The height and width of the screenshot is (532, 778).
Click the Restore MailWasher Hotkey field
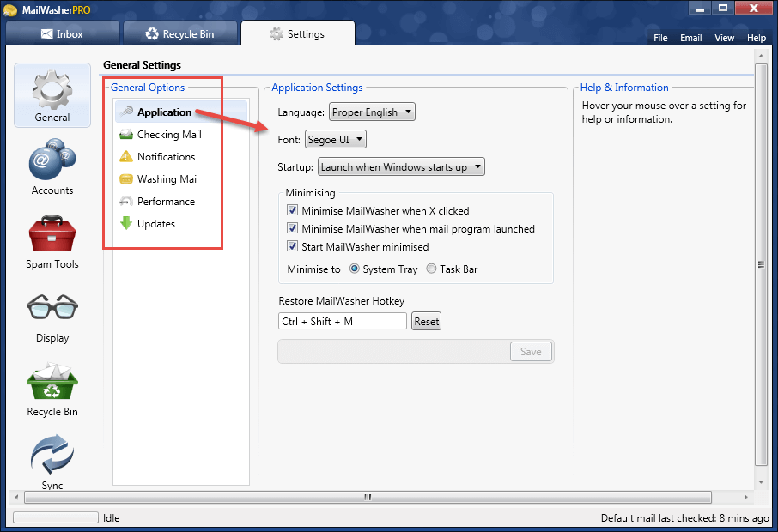tap(343, 321)
